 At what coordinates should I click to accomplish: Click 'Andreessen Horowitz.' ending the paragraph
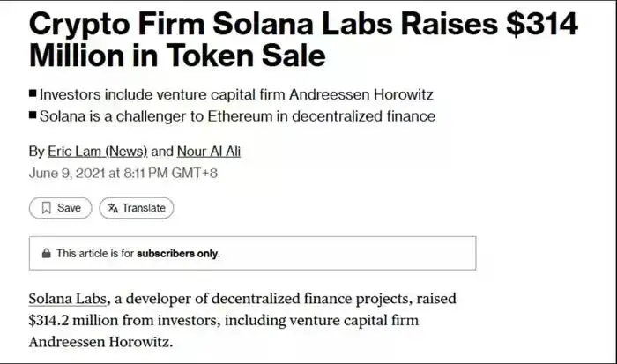[x=100, y=342]
